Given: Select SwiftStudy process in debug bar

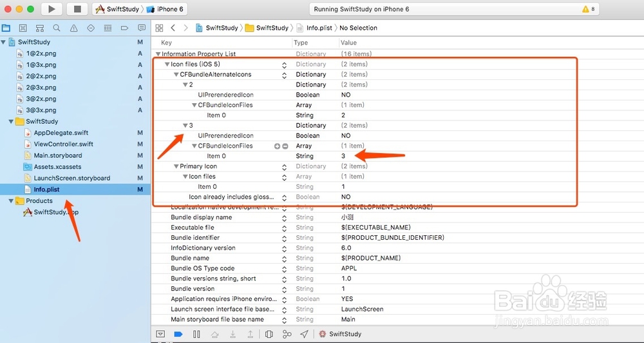Looking at the screenshot, I should click(x=341, y=334).
